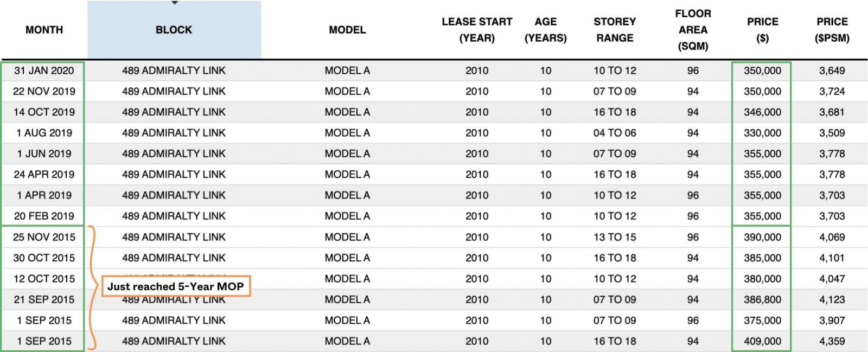Image resolution: width=868 pixels, height=352 pixels.
Task: Select the 409,000 price cell
Action: 762,341
